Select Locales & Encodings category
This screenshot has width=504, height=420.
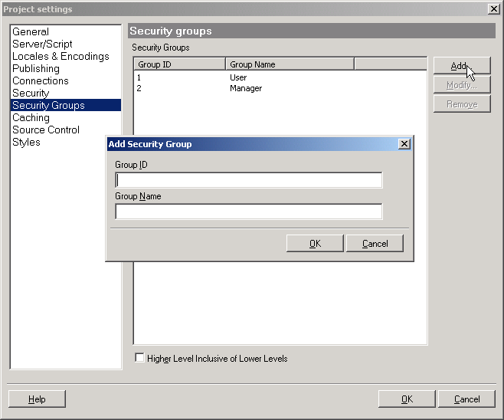point(61,57)
